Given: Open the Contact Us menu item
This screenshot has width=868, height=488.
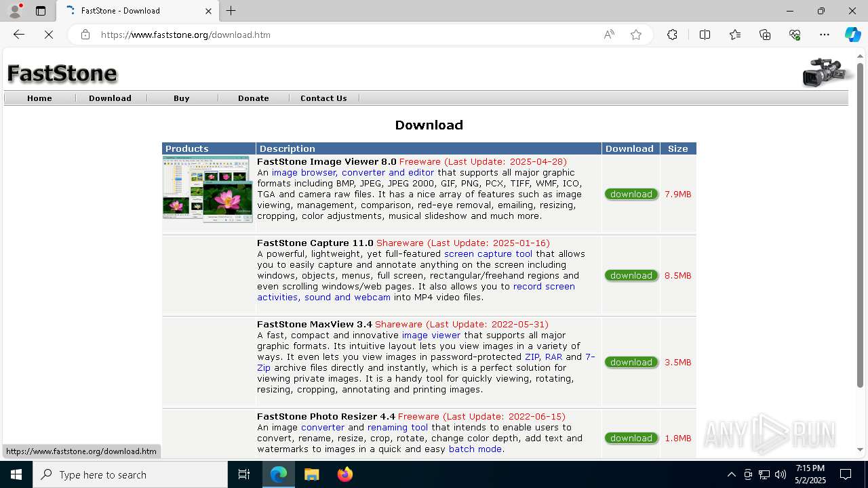Looking at the screenshot, I should 323,98.
